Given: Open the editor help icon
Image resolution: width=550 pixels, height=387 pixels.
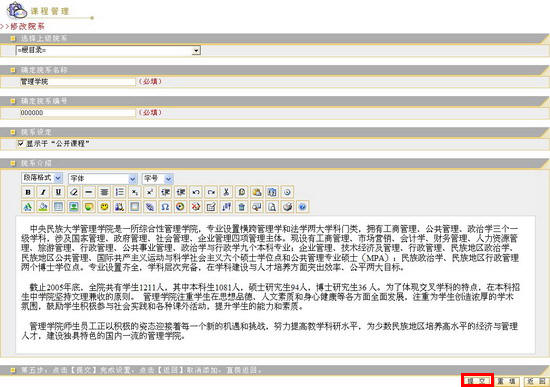Looking at the screenshot, I should pyautogui.click(x=302, y=207).
